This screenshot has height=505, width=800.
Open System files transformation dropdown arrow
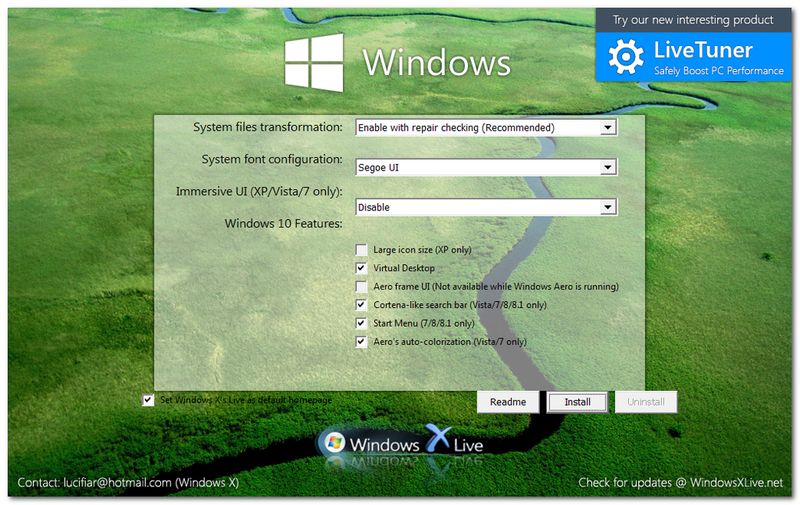coord(608,128)
